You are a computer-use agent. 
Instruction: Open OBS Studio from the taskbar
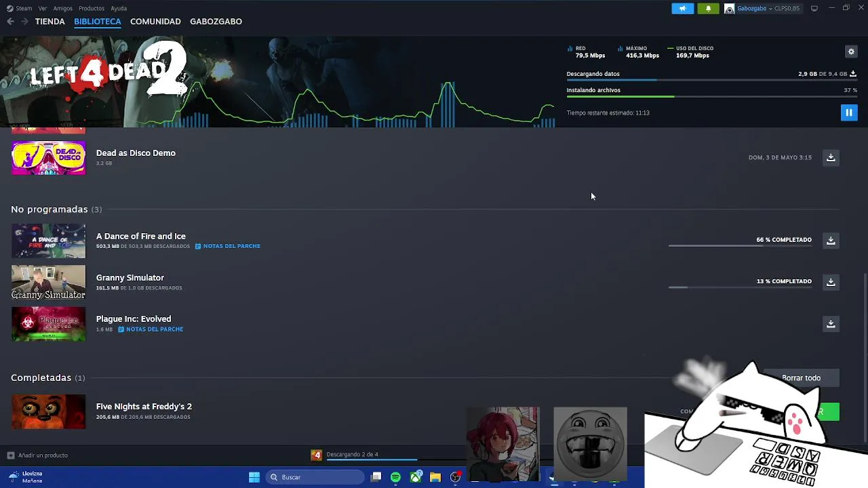point(456,477)
